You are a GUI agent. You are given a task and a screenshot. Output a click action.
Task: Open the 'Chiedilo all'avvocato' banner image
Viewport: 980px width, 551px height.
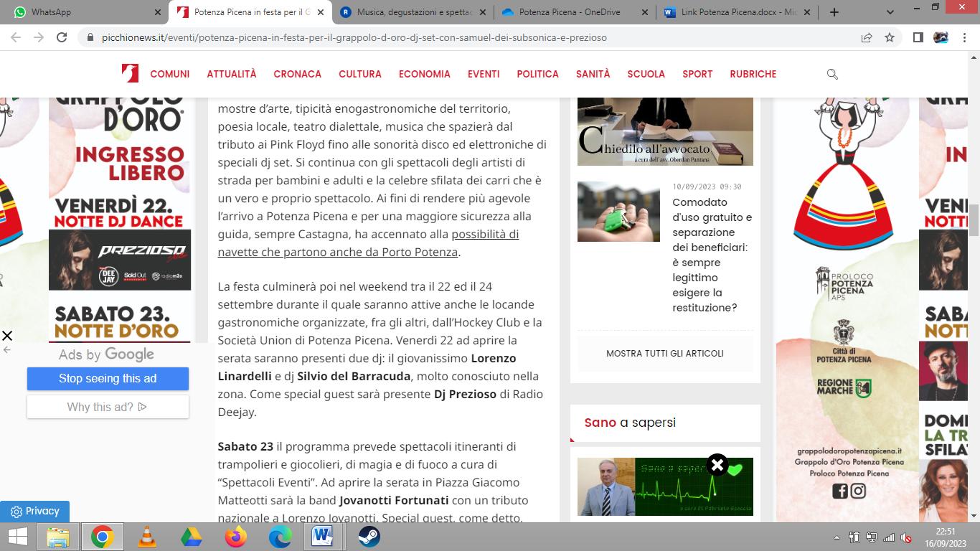click(665, 131)
